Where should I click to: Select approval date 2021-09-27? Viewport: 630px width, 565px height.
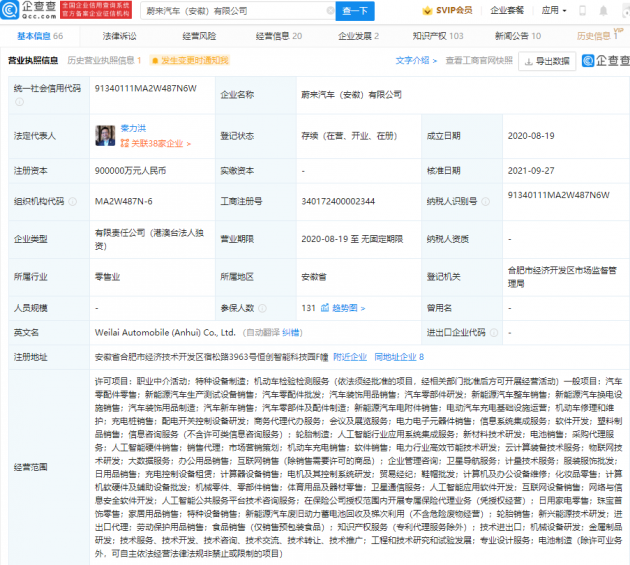[531, 171]
